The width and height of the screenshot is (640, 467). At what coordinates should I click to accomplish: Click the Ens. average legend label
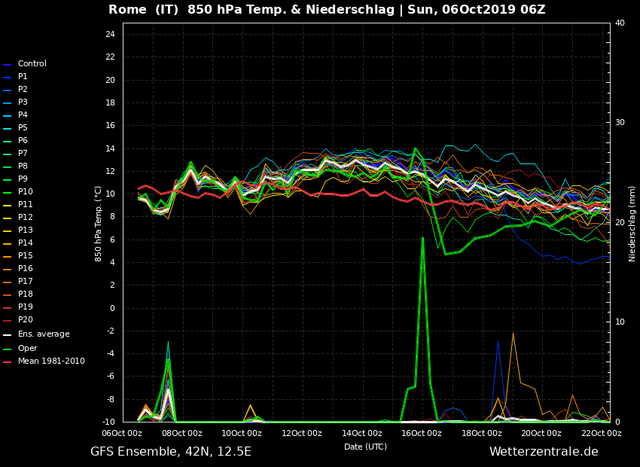(x=44, y=334)
